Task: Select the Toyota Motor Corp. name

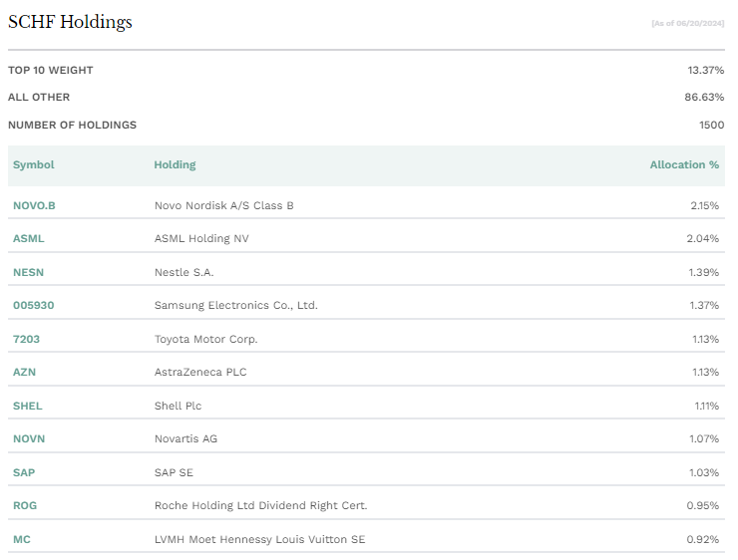Action: click(x=206, y=339)
